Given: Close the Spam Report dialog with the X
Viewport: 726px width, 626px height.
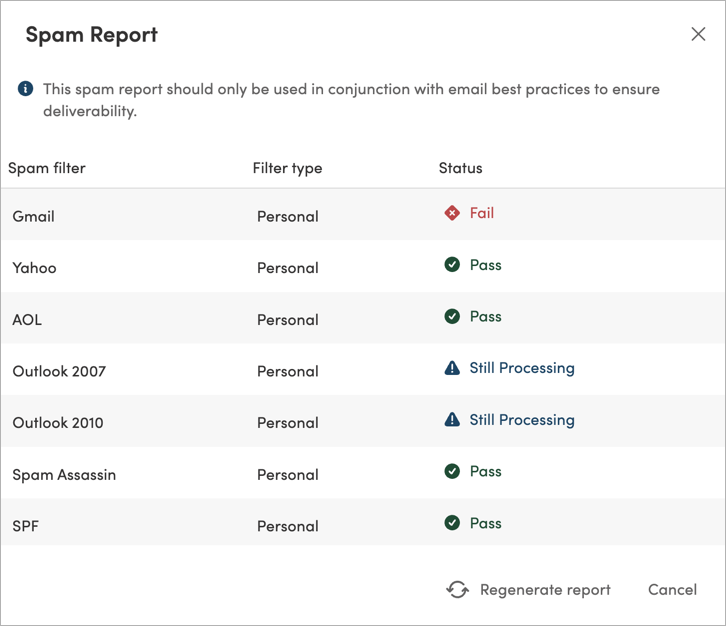Looking at the screenshot, I should pyautogui.click(x=698, y=34).
